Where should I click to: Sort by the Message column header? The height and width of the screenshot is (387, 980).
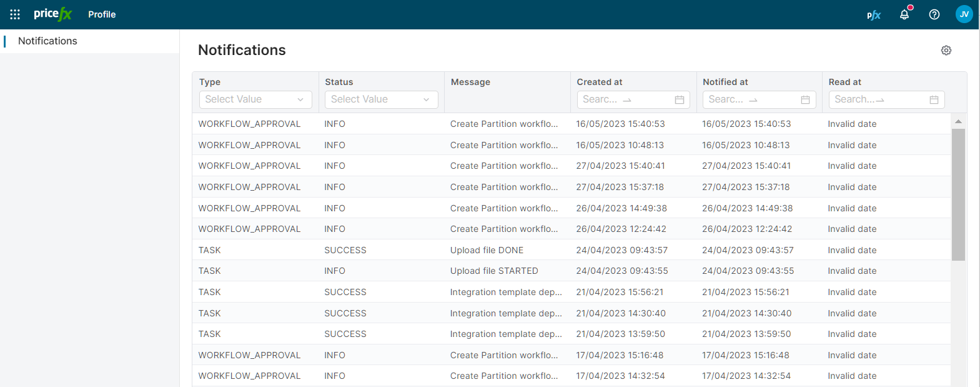tap(470, 82)
